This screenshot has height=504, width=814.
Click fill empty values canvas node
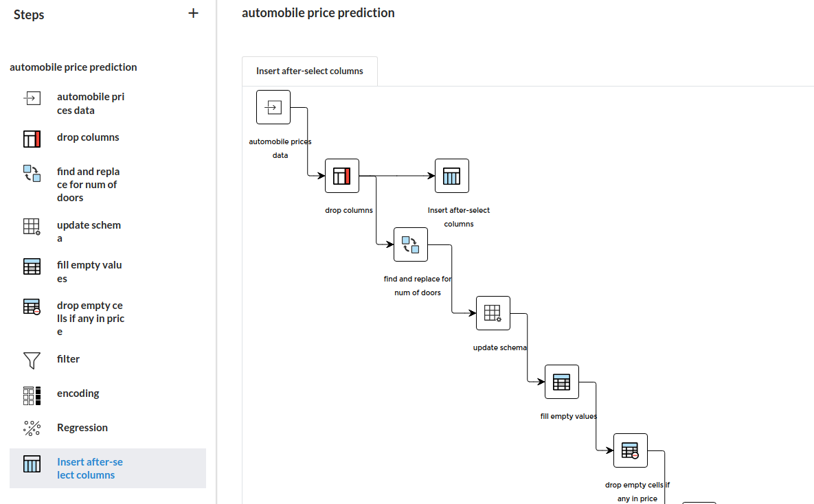point(562,382)
